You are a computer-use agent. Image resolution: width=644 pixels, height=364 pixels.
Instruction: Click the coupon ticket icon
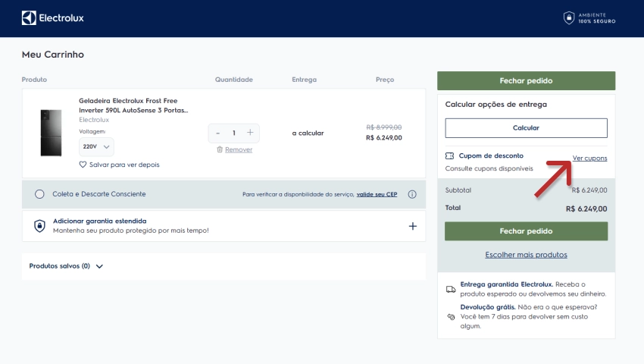click(450, 156)
